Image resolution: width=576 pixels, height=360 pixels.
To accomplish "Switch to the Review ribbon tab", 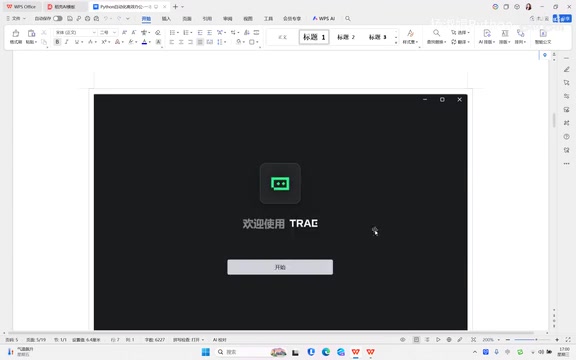I will pos(228,18).
